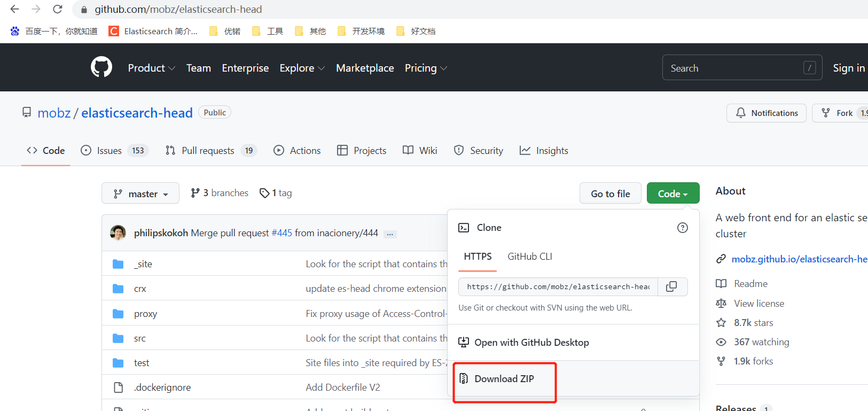Open the test folder

point(142,363)
